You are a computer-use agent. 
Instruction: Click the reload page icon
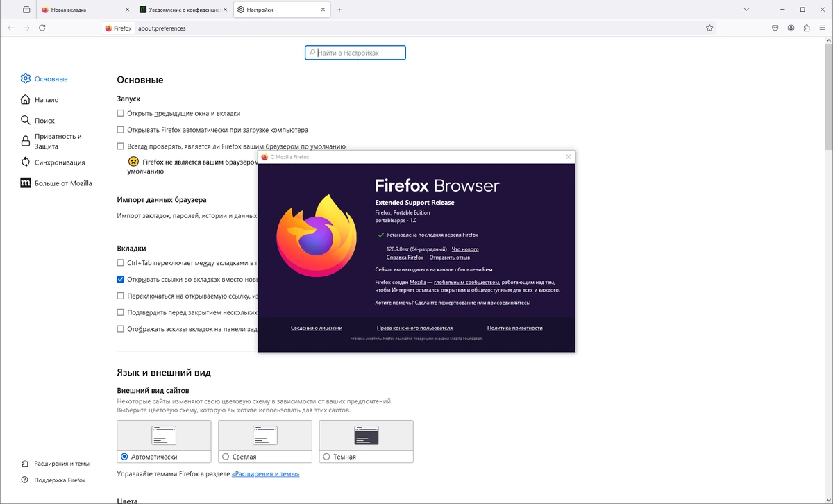tap(42, 28)
